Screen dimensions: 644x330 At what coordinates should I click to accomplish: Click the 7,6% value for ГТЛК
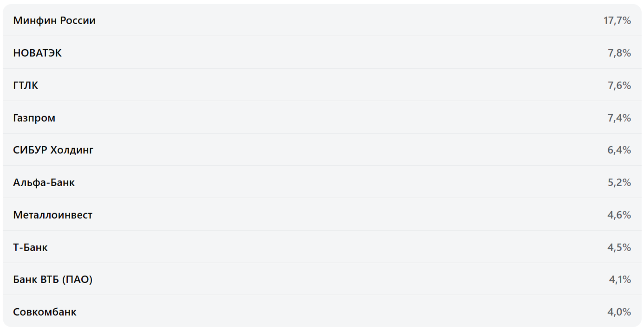[x=619, y=85]
